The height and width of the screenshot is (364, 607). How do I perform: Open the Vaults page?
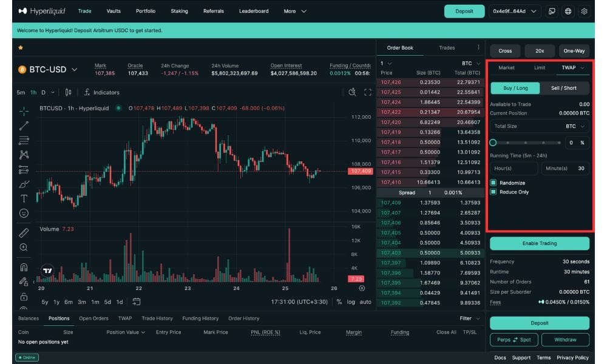[114, 11]
